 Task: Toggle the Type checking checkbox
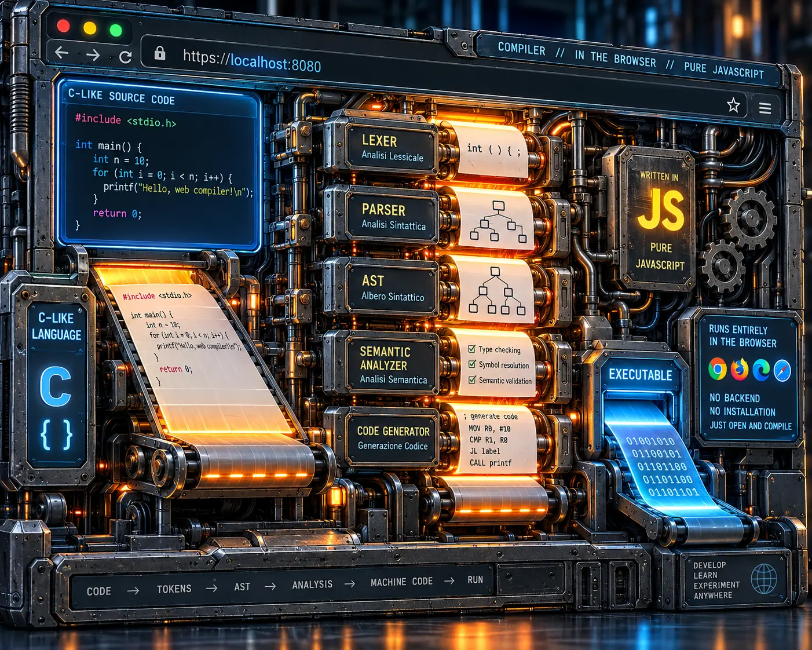(472, 349)
